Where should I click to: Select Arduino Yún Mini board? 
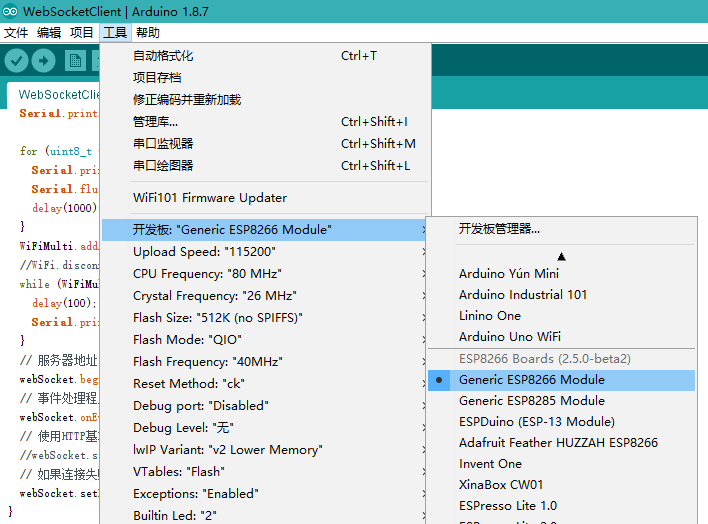pos(561,274)
